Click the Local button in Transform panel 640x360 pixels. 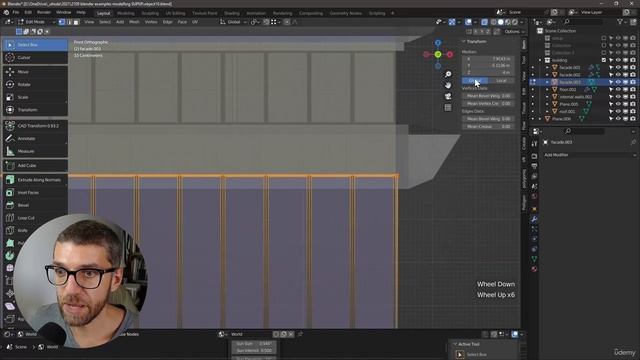tap(501, 81)
